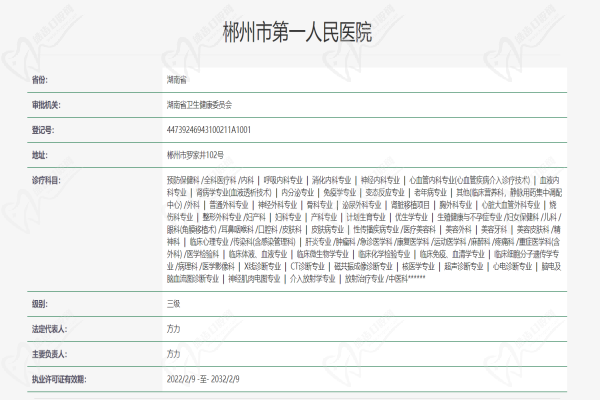Click the value 湖南省卫生健康委员会
This screenshot has height=400, width=600.
(199, 105)
